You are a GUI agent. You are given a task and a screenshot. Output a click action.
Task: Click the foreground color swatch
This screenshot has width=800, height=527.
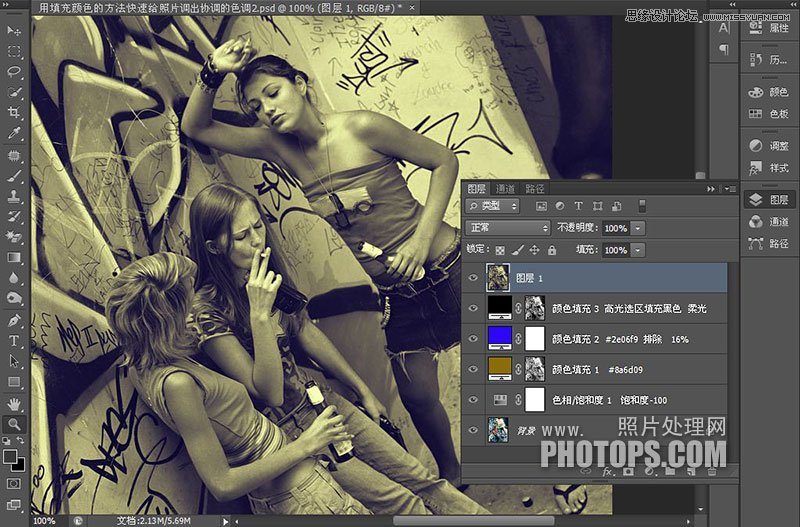tap(10, 456)
